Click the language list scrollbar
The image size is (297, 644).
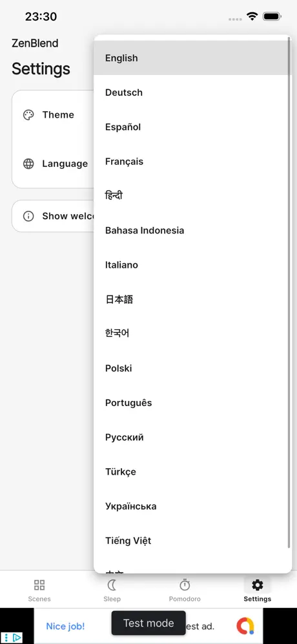pos(290,293)
